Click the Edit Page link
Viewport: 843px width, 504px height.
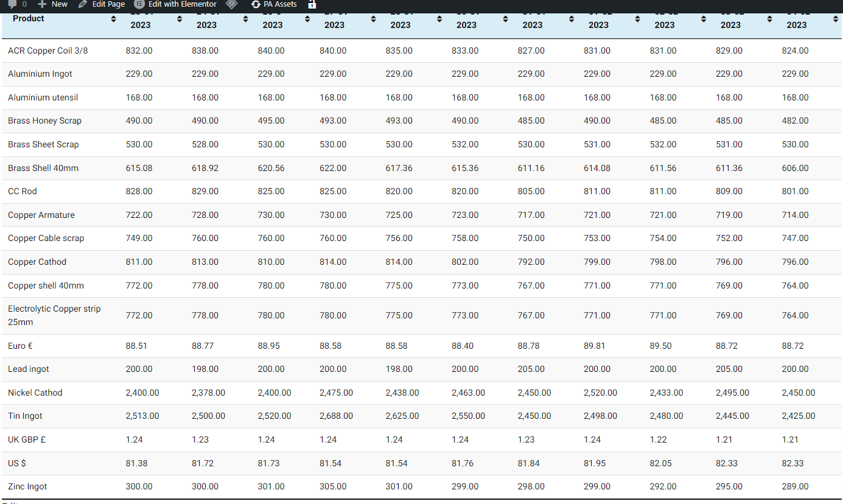108,4
